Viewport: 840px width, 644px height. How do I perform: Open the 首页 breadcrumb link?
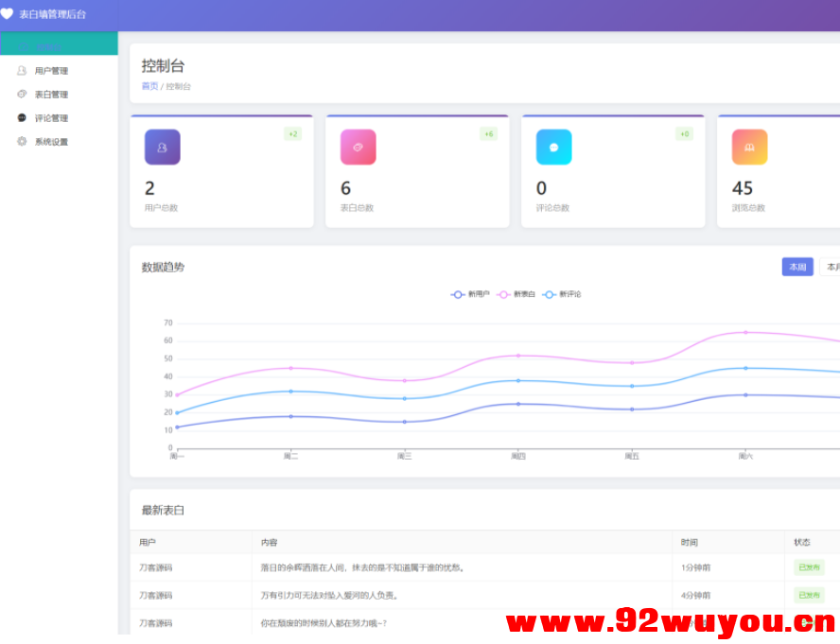click(149, 84)
